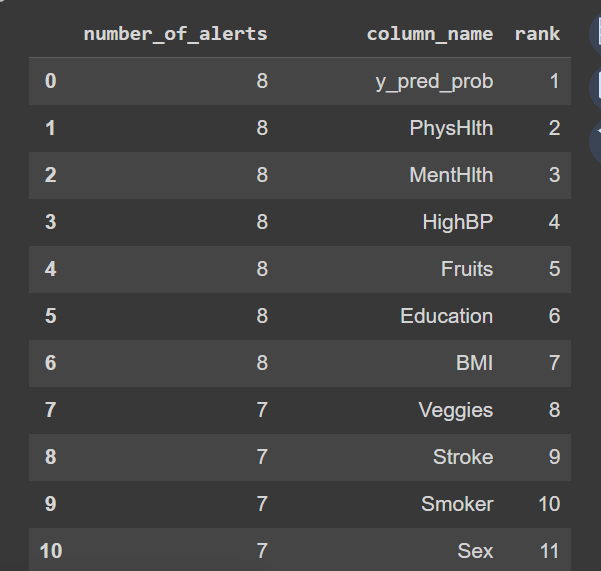
Task: Click the Sex cell
Action: tap(475, 551)
